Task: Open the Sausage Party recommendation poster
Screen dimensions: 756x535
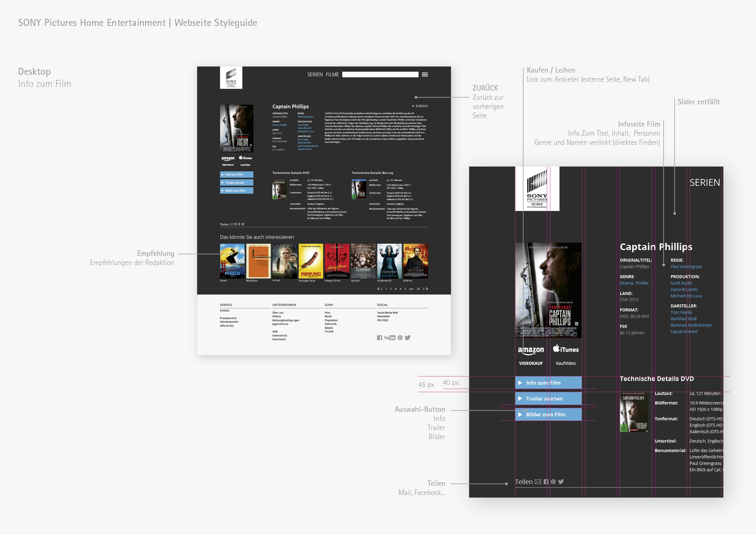Action: [x=311, y=261]
